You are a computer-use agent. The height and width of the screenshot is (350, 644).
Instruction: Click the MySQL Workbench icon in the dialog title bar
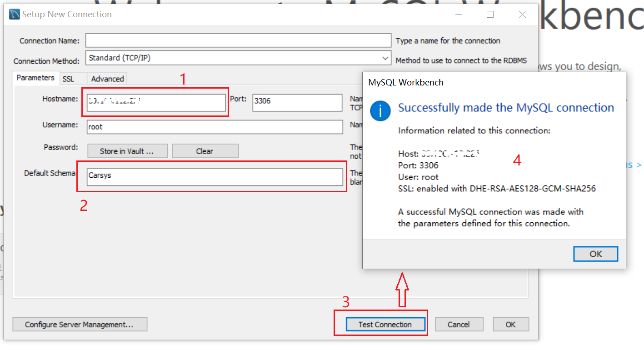click(x=15, y=14)
